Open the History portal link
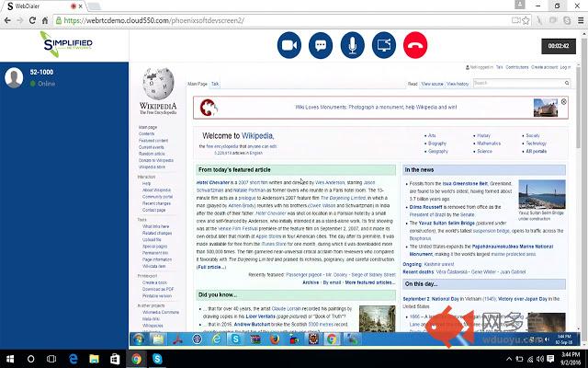Image resolution: width=588 pixels, height=368 pixels. click(x=484, y=135)
